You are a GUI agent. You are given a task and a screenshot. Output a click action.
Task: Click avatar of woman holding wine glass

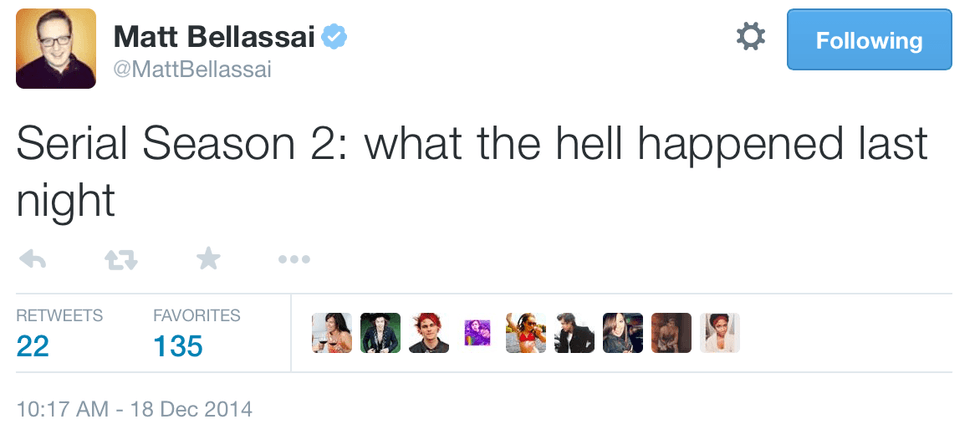[332, 333]
